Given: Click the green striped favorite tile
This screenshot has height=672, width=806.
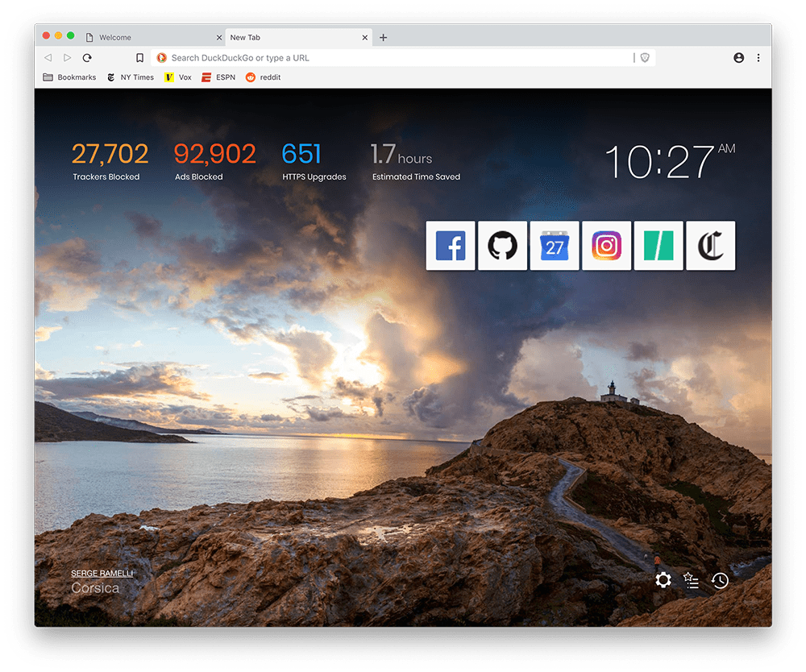Looking at the screenshot, I should (659, 246).
